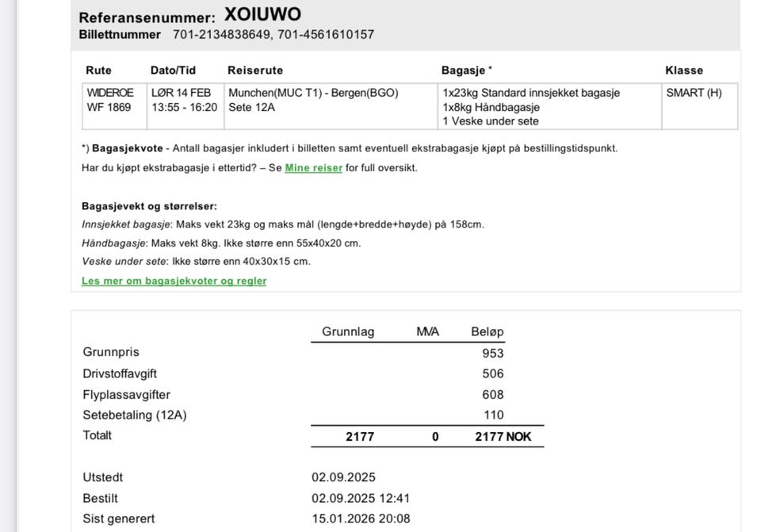
Task: Click order timestamp '02.09.2025 12:41'
Action: pos(361,499)
